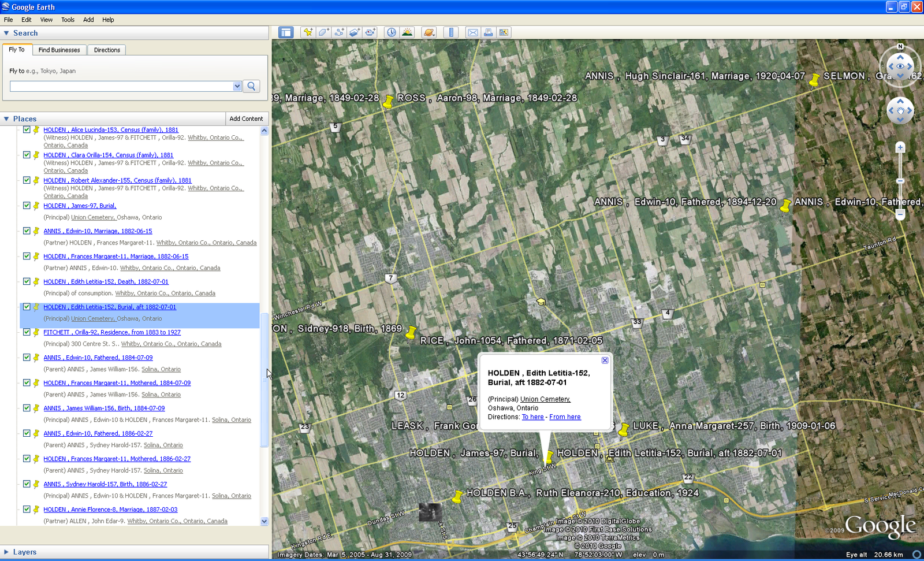Open the ruler measuring tool
The height and width of the screenshot is (561, 924).
(x=451, y=32)
